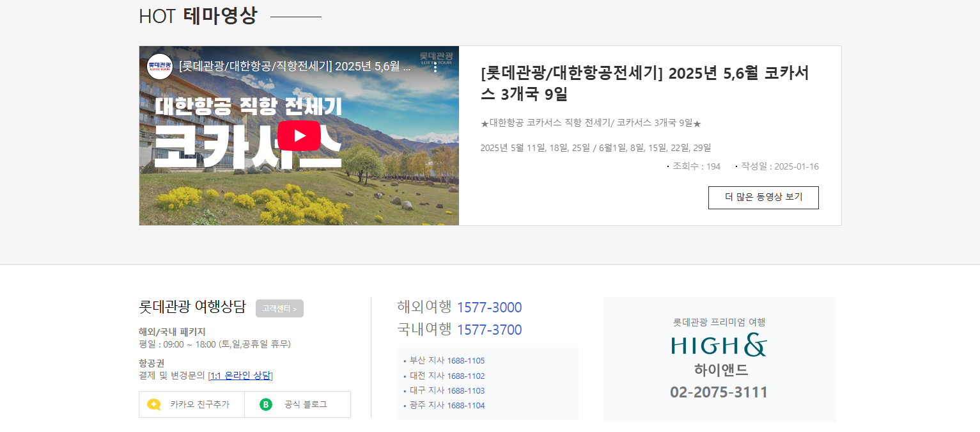Click the 2025년 5월 11일 departure dates line

[x=596, y=148]
